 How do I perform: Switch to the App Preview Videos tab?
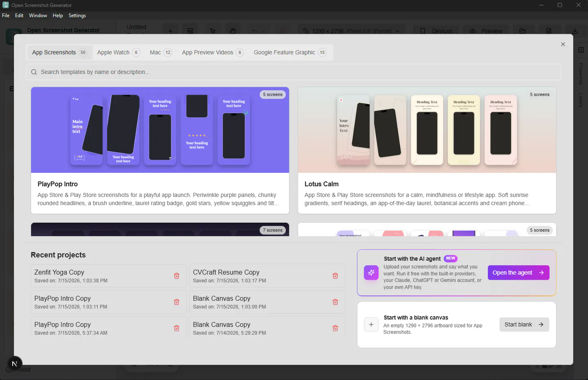pyautogui.click(x=213, y=52)
